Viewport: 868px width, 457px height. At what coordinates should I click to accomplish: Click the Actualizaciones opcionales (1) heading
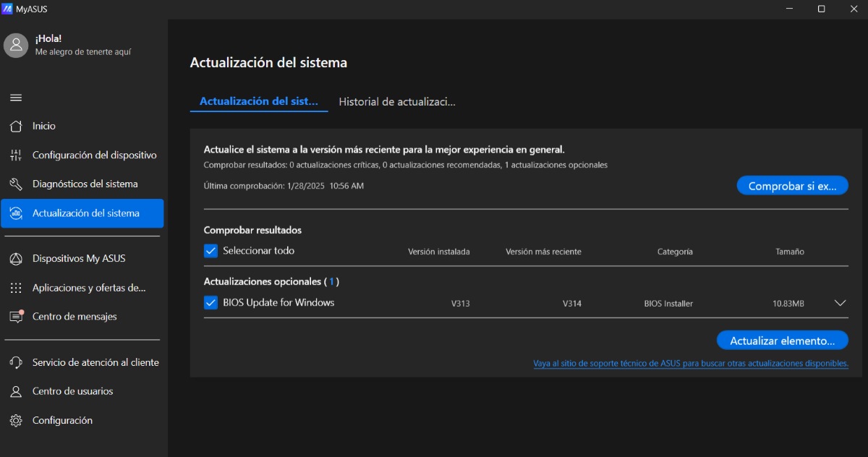click(271, 281)
